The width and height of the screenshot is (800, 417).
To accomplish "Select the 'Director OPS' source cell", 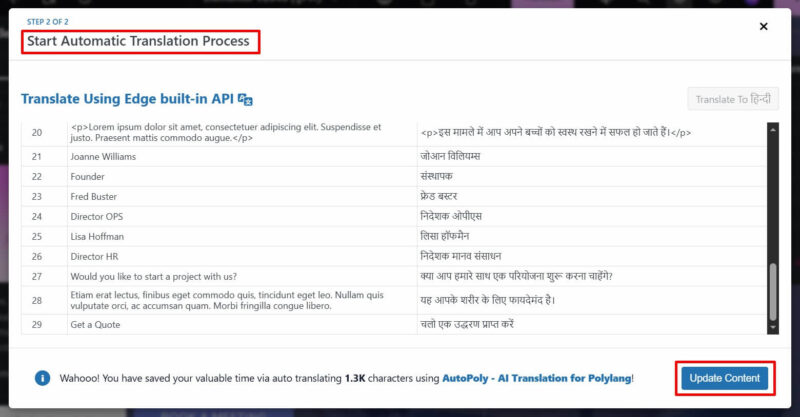I will pyautogui.click(x=242, y=216).
